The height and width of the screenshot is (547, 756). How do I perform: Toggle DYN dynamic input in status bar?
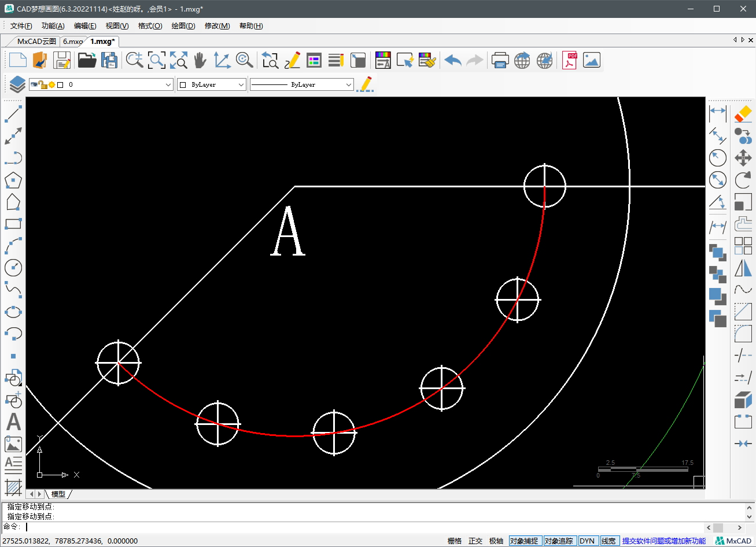pyautogui.click(x=587, y=541)
